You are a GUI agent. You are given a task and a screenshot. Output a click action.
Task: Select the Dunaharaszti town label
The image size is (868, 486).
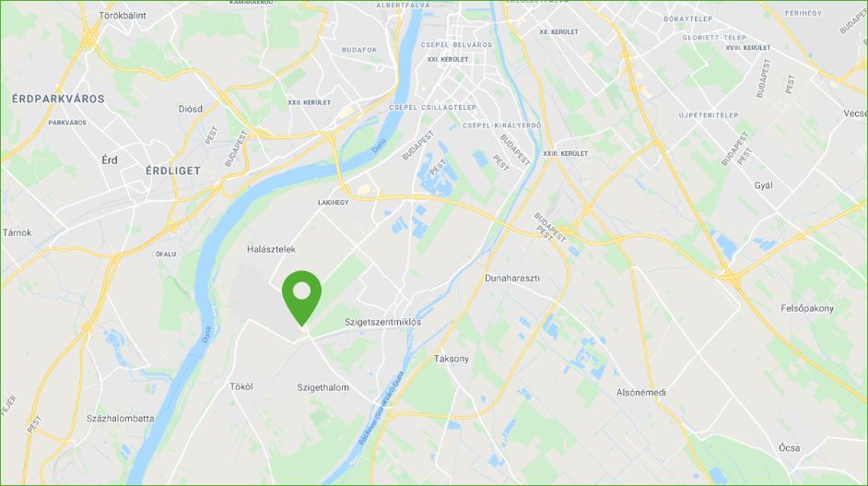pyautogui.click(x=512, y=279)
